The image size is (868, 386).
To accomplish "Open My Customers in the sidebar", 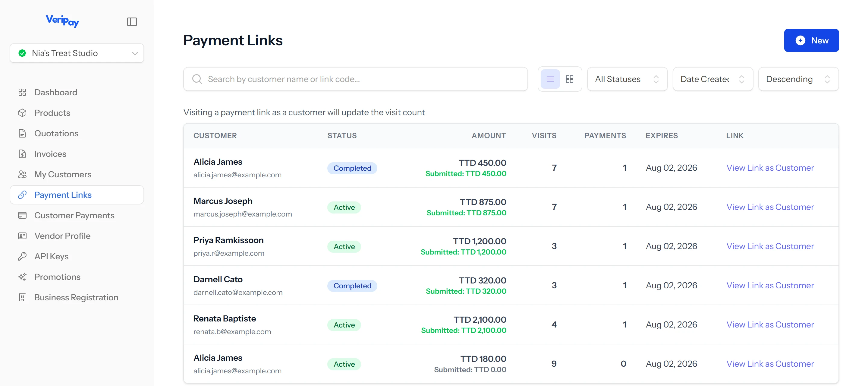I will (x=77, y=175).
